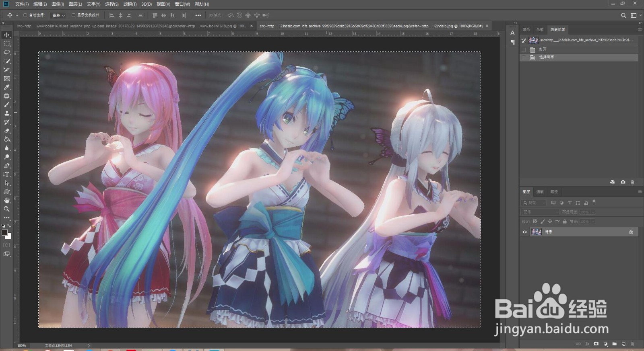Open the Edit Toolbar ellipsis in the toolbox
Screen dimensions: 644x351
tap(7, 218)
